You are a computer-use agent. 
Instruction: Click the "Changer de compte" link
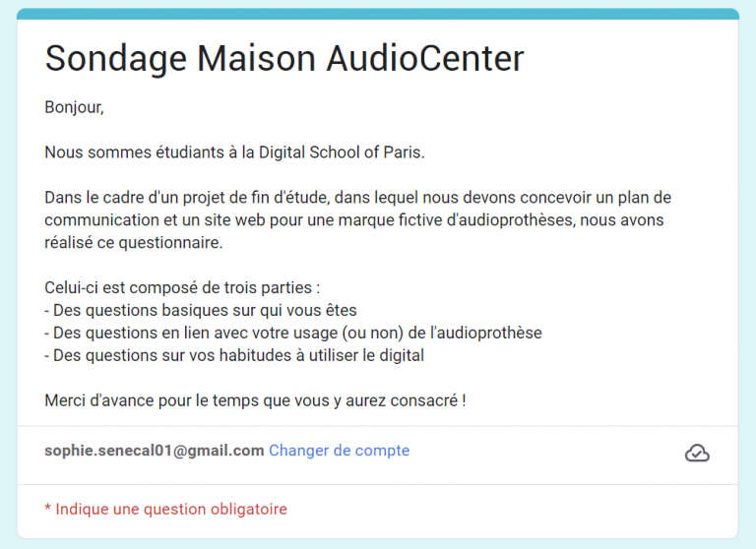339,451
